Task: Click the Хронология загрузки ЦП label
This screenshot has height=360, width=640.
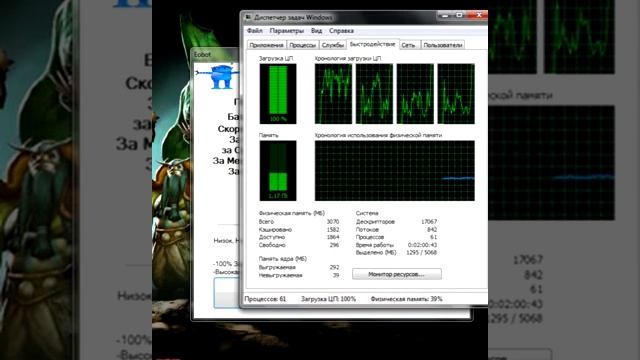Action: [348, 58]
